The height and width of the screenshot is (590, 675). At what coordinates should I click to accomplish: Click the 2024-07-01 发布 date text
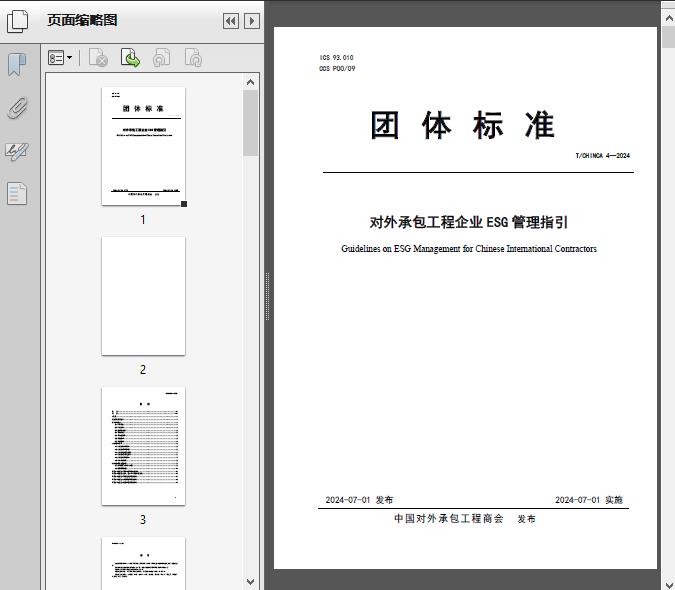point(359,500)
